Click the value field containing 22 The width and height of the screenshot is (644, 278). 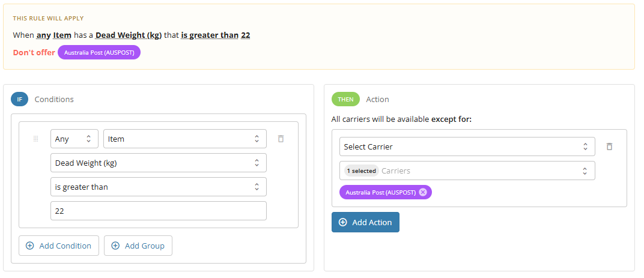[159, 211]
